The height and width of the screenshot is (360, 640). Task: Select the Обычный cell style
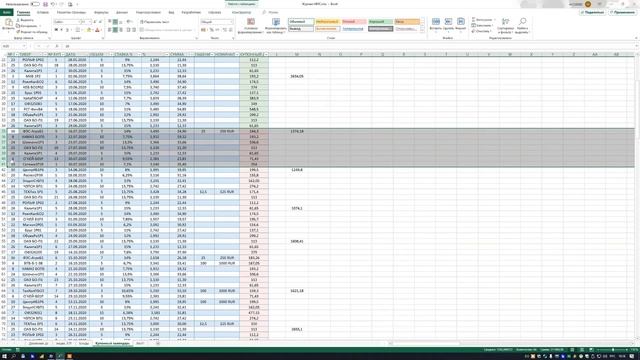301,22
